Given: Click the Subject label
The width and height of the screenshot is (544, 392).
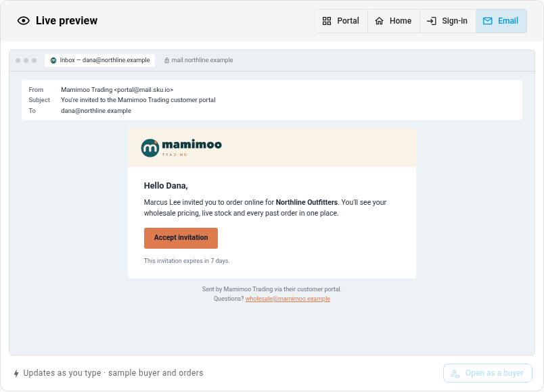Looking at the screenshot, I should pos(39,100).
